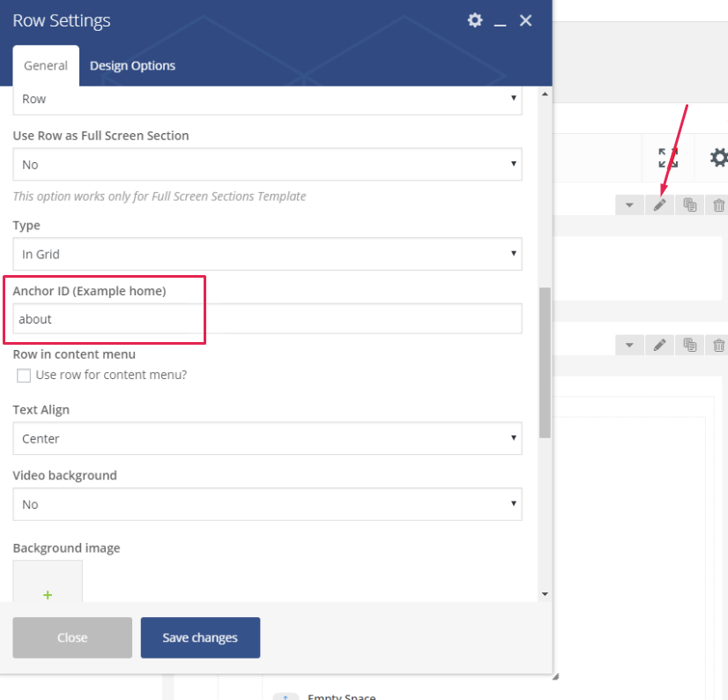Add a background image with plus icon

click(x=48, y=594)
